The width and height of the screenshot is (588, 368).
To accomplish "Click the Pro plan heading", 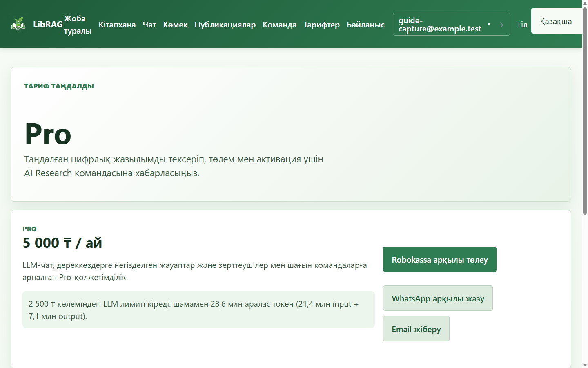I will 48,134.
